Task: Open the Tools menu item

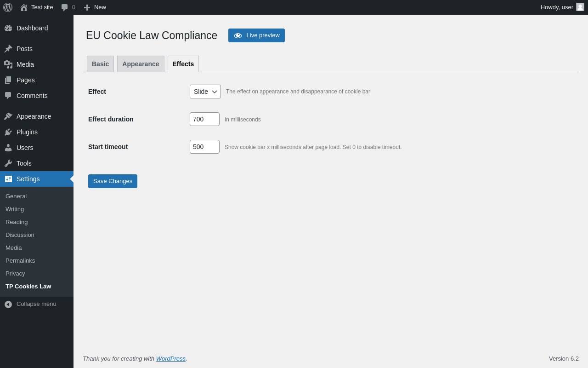Action: click(x=37, y=163)
